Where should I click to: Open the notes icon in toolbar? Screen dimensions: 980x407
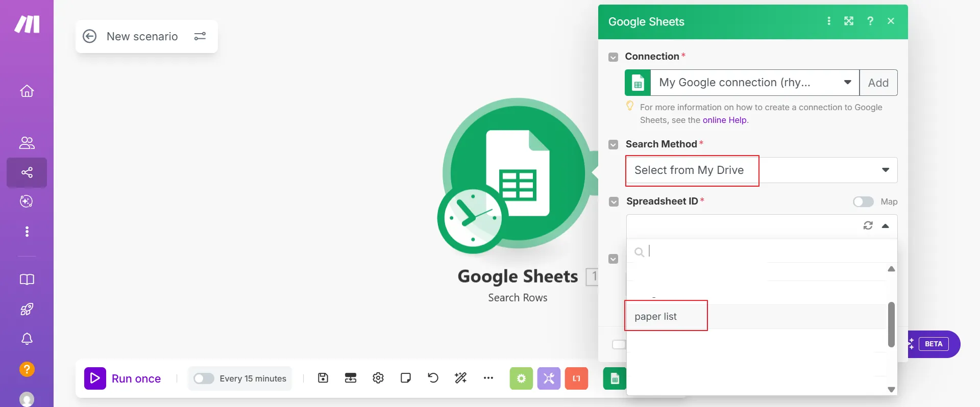(x=406, y=378)
